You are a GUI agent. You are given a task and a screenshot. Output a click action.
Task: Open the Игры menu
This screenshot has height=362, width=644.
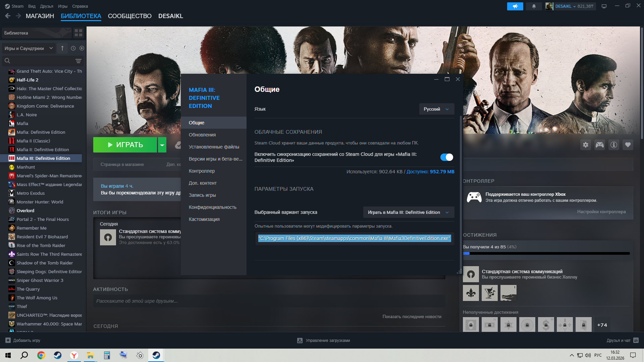(x=63, y=6)
